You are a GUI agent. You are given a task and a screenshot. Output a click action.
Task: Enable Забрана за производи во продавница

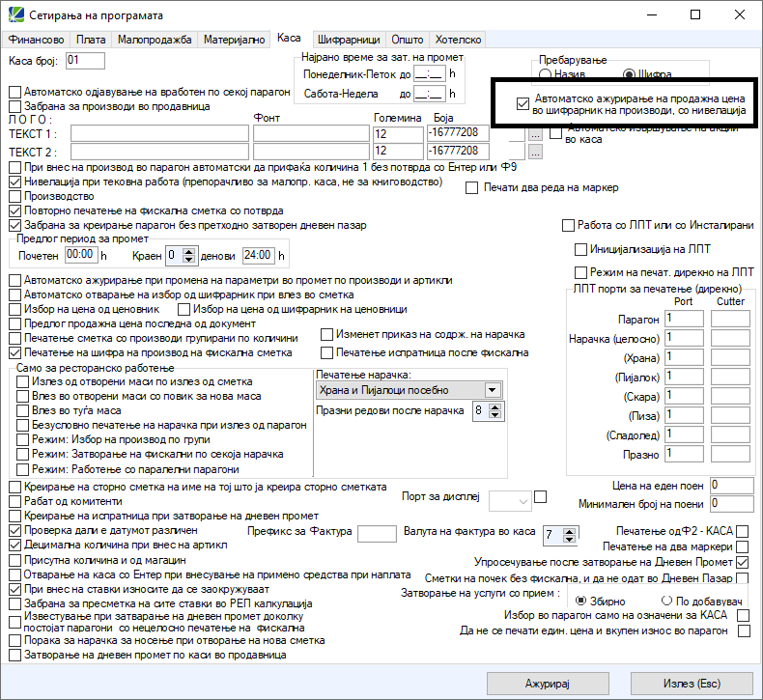(x=15, y=106)
